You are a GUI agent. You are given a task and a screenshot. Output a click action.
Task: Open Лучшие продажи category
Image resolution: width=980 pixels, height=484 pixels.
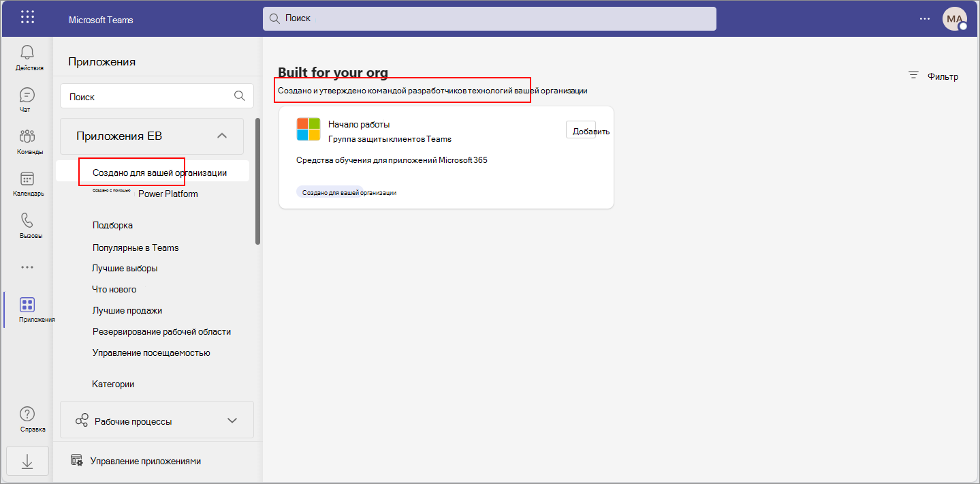[x=127, y=310]
